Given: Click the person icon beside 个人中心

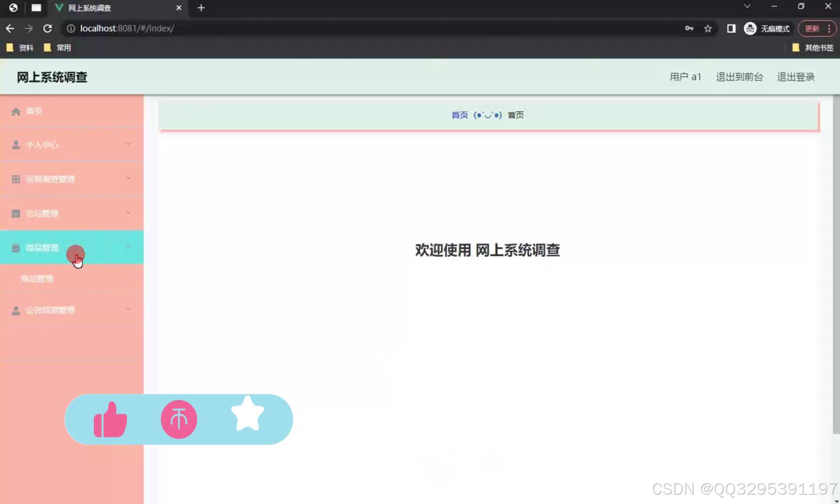Looking at the screenshot, I should click(x=16, y=145).
